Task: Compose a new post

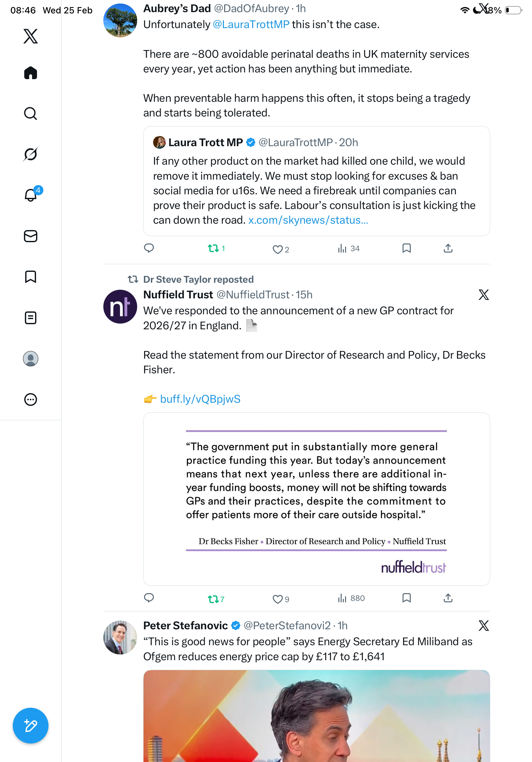Action: pyautogui.click(x=31, y=726)
